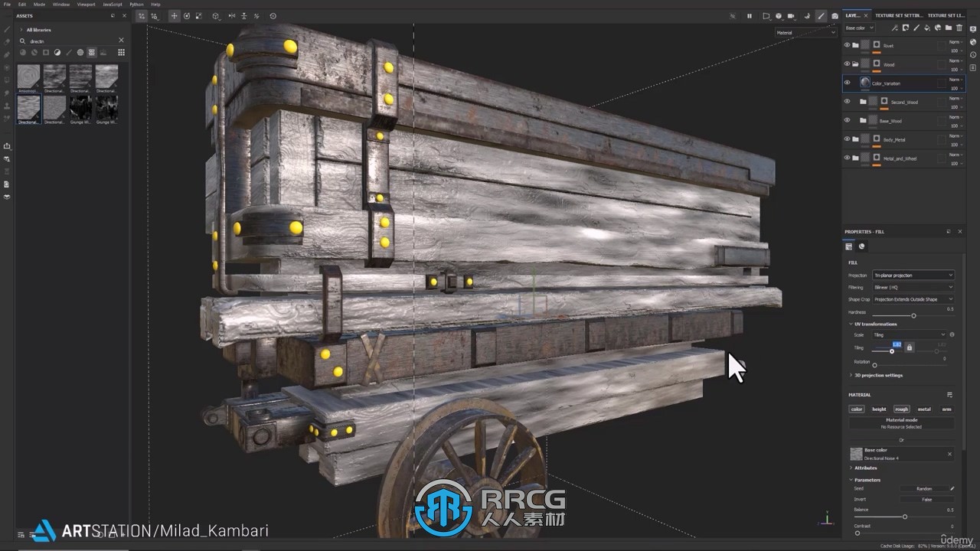Adjust the Hardness slider
The height and width of the screenshot is (551, 980).
[x=913, y=316]
